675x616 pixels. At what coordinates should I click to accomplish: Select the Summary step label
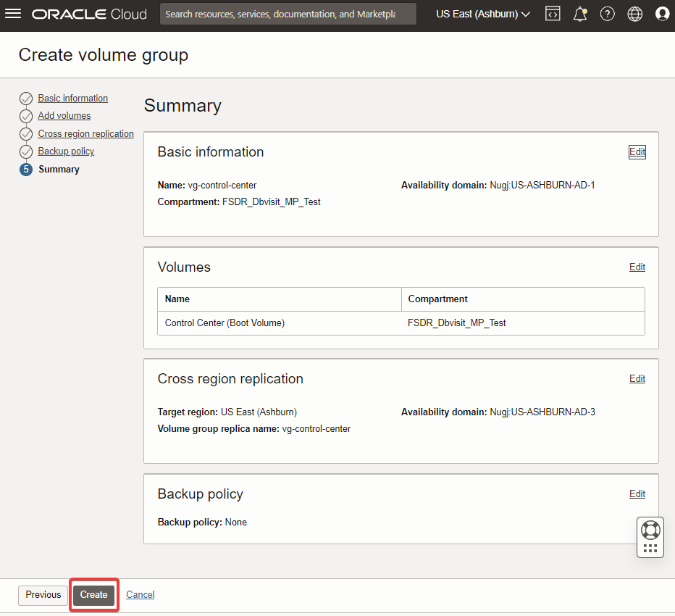click(x=59, y=170)
